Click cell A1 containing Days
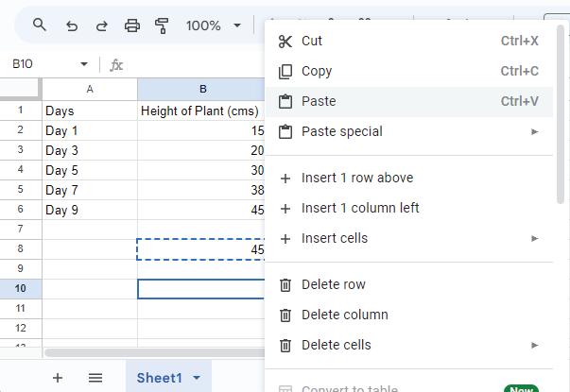 pyautogui.click(x=89, y=111)
